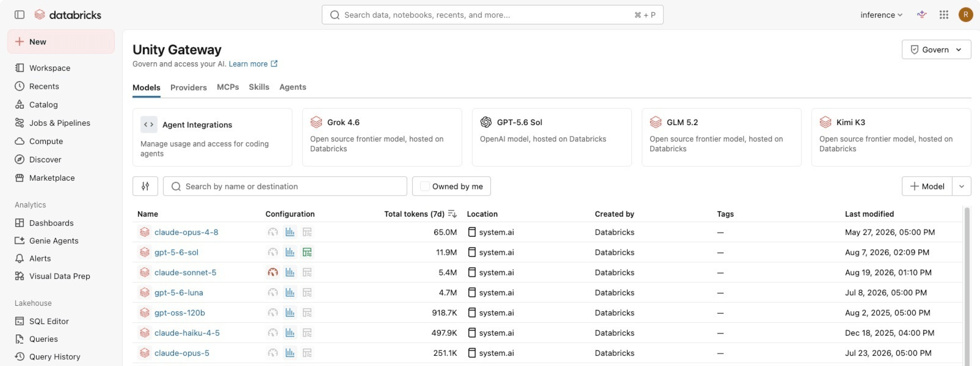Click gauge icon in gpt-oss-120b row
The width and height of the screenshot is (980, 366).
click(x=273, y=313)
